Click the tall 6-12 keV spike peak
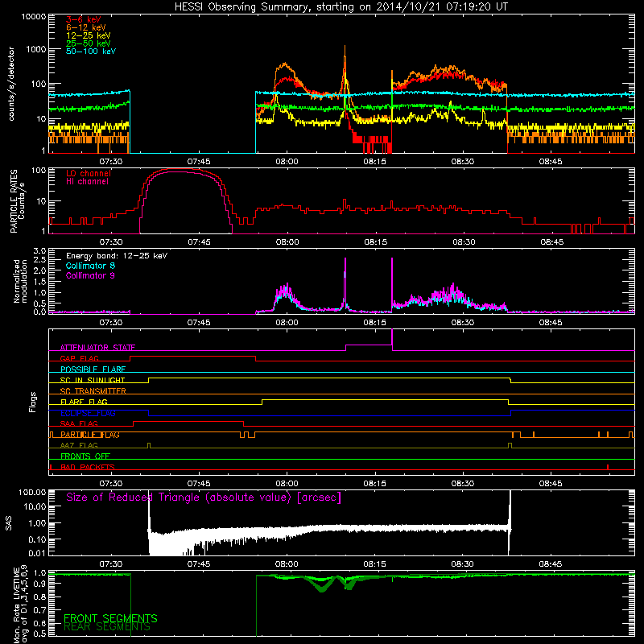This screenshot has width=644, height=644. pyautogui.click(x=345, y=47)
